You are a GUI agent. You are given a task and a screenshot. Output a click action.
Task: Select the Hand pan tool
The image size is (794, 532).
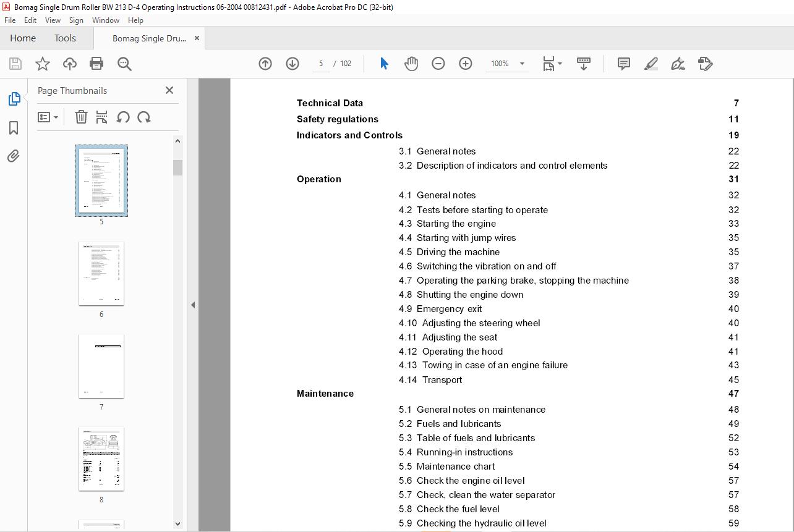point(411,64)
